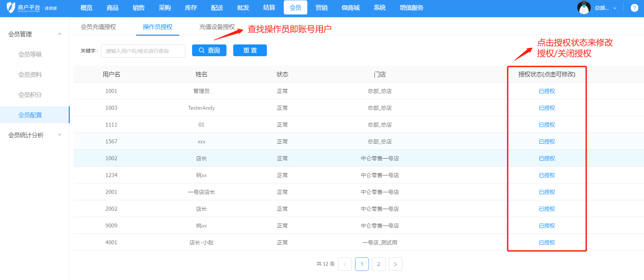Open 会员等级 in the sidebar

pos(30,54)
